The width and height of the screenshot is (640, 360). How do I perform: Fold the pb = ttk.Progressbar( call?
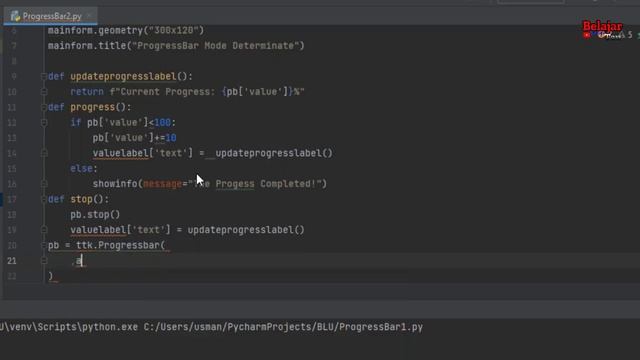point(44,245)
